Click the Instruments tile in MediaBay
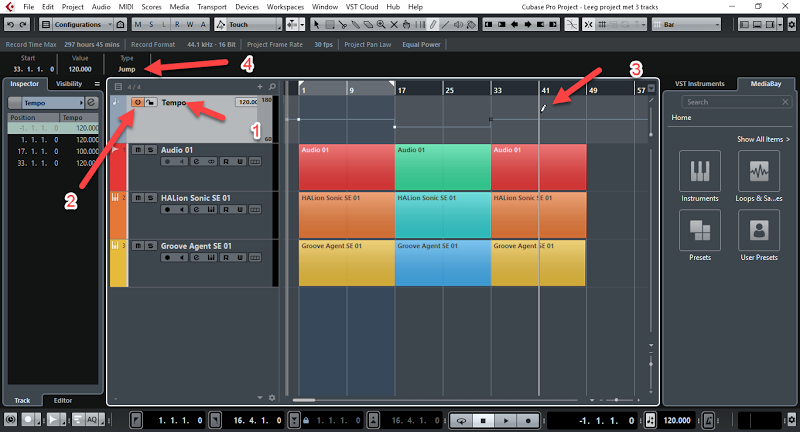The image size is (800, 432). (699, 171)
